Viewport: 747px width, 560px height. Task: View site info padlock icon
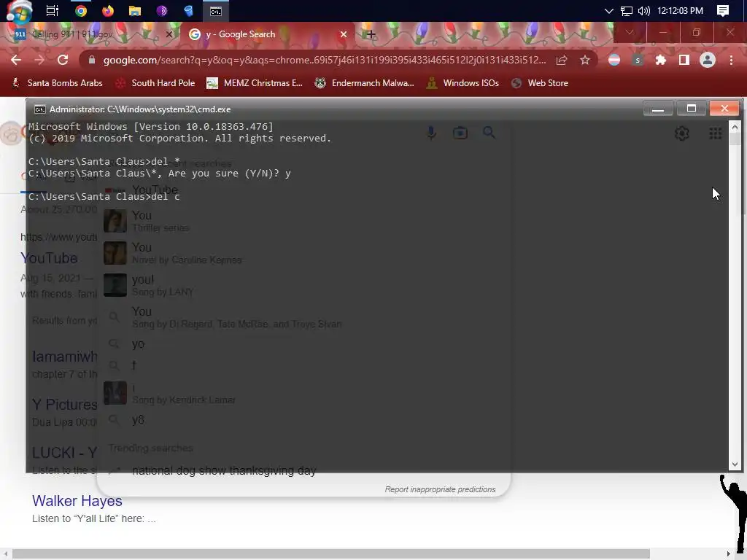click(92, 60)
